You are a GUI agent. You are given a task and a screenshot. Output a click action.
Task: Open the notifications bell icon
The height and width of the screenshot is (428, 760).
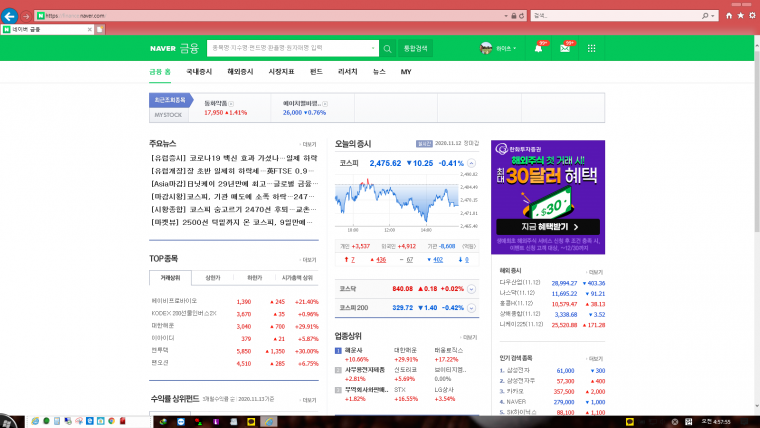[538, 48]
